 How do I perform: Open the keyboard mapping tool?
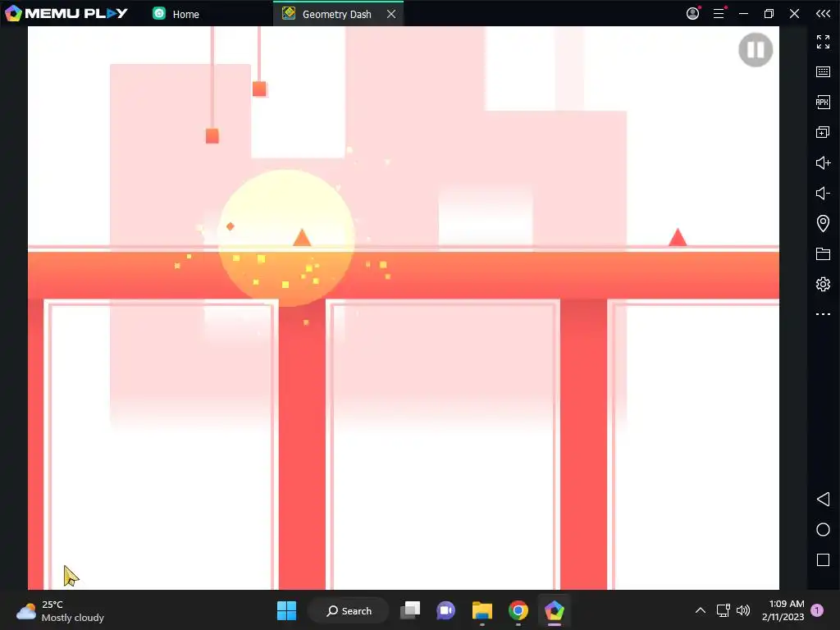point(823,72)
